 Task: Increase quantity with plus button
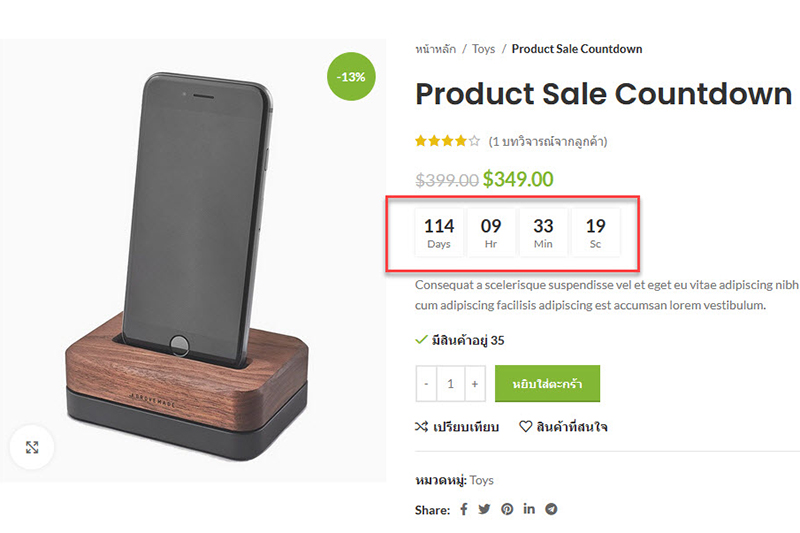click(475, 384)
